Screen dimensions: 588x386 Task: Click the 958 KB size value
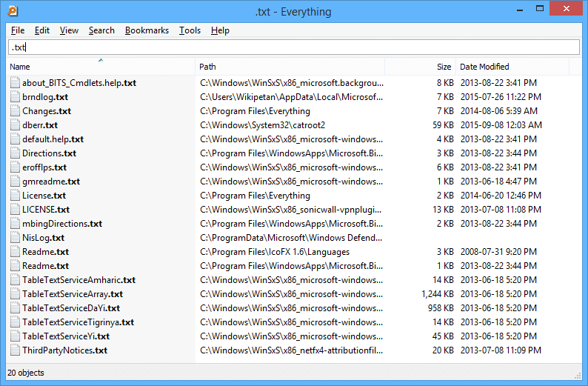tap(441, 308)
